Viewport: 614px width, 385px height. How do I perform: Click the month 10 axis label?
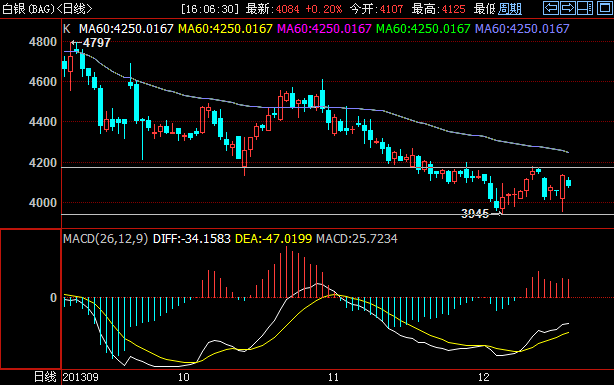(x=184, y=377)
